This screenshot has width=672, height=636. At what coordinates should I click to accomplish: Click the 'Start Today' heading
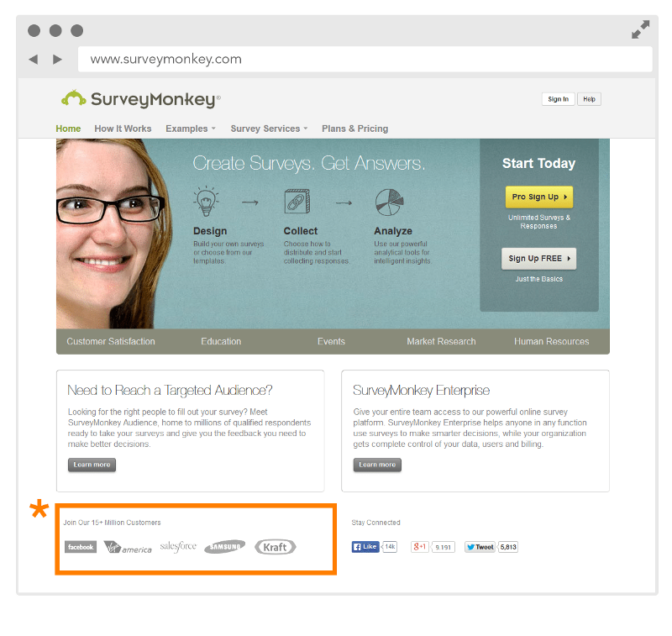point(538,163)
